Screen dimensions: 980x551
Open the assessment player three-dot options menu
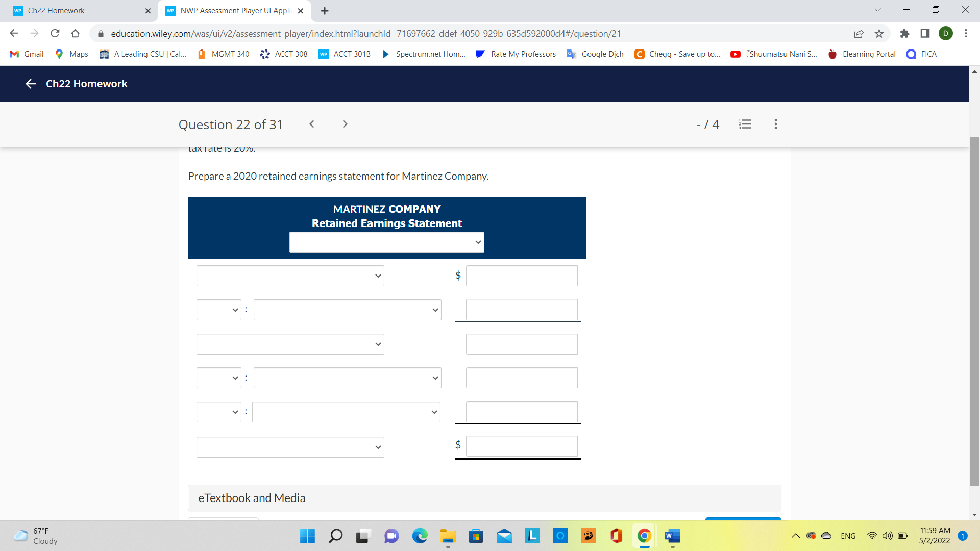tap(775, 124)
